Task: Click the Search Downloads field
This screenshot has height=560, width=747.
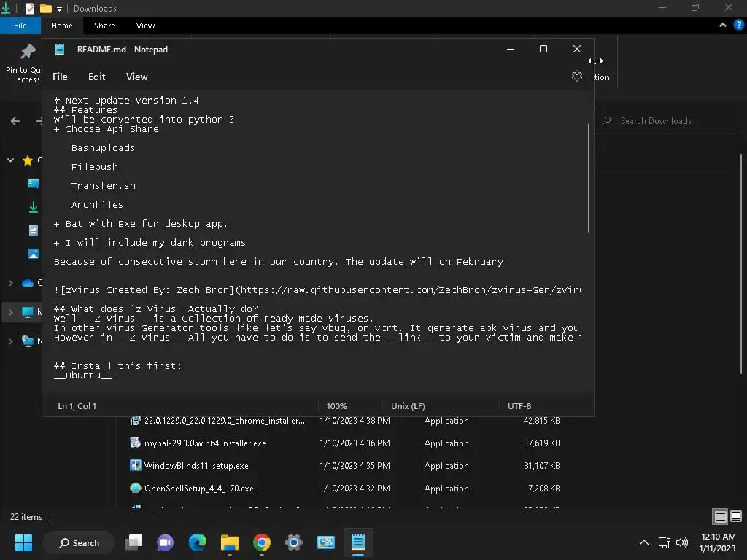Action: point(666,121)
